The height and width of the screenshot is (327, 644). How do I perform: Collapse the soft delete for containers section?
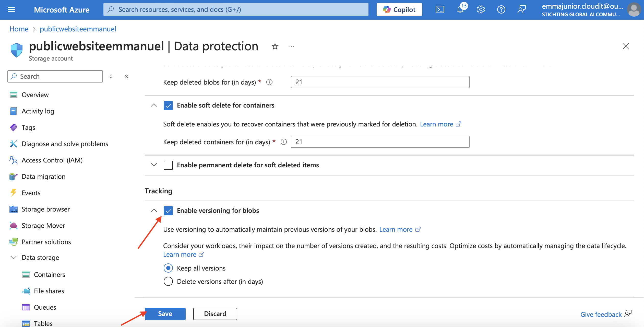154,105
